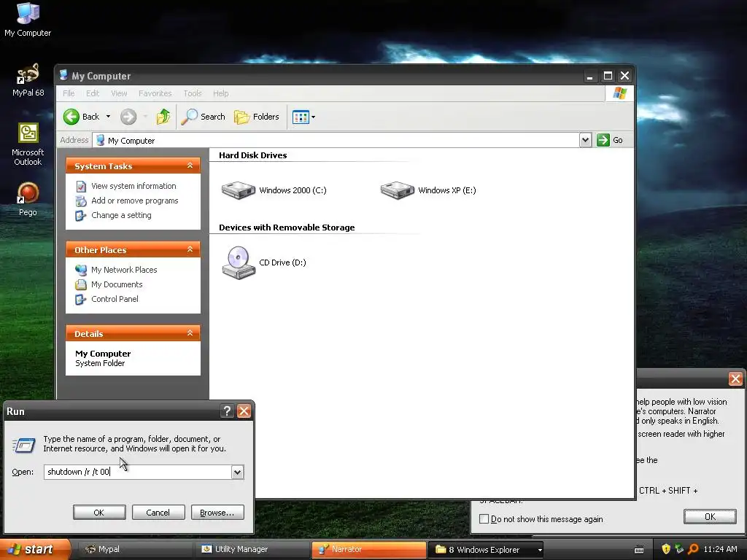Select the Windows XP (E:) drive

coord(428,190)
